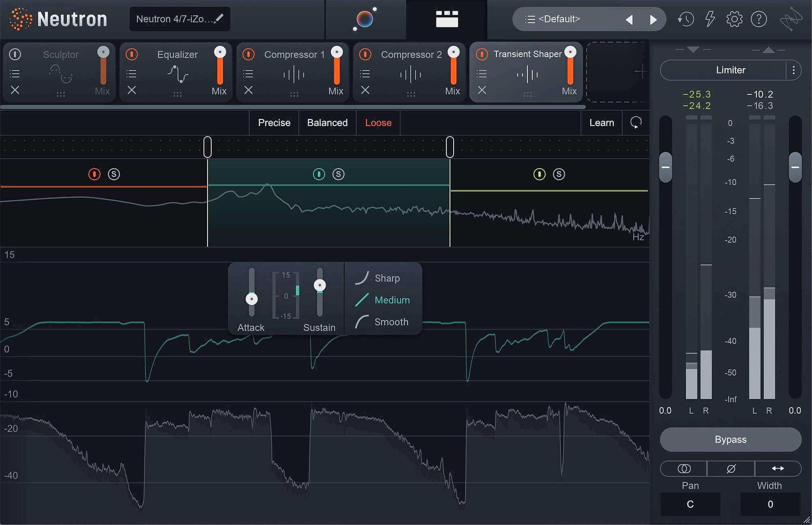The width and height of the screenshot is (812, 525).
Task: Select the Balanced mode tab
Action: click(x=327, y=123)
